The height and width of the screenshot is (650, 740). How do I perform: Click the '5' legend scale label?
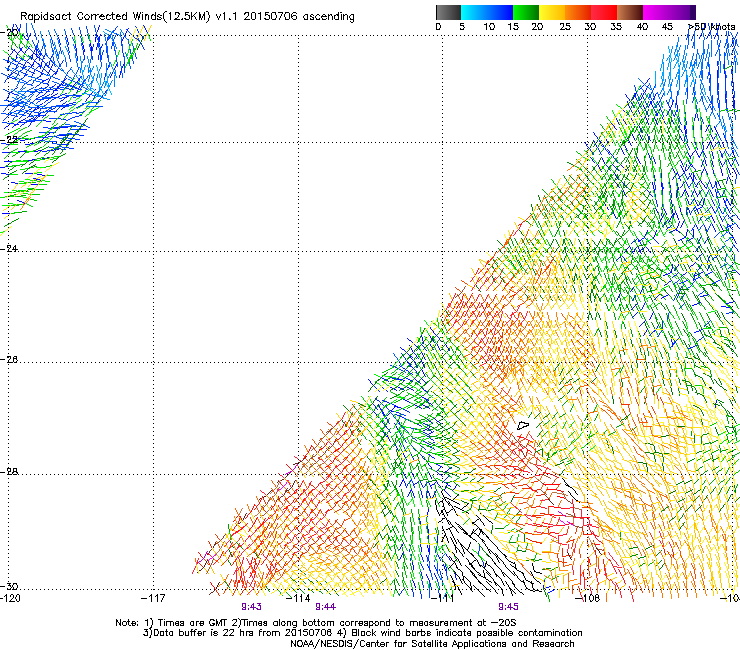tap(462, 27)
